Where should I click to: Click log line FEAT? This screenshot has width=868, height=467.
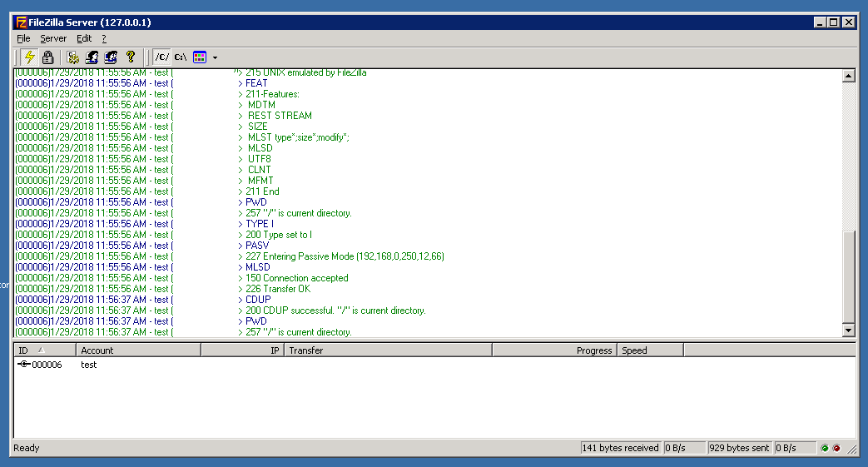[256, 83]
